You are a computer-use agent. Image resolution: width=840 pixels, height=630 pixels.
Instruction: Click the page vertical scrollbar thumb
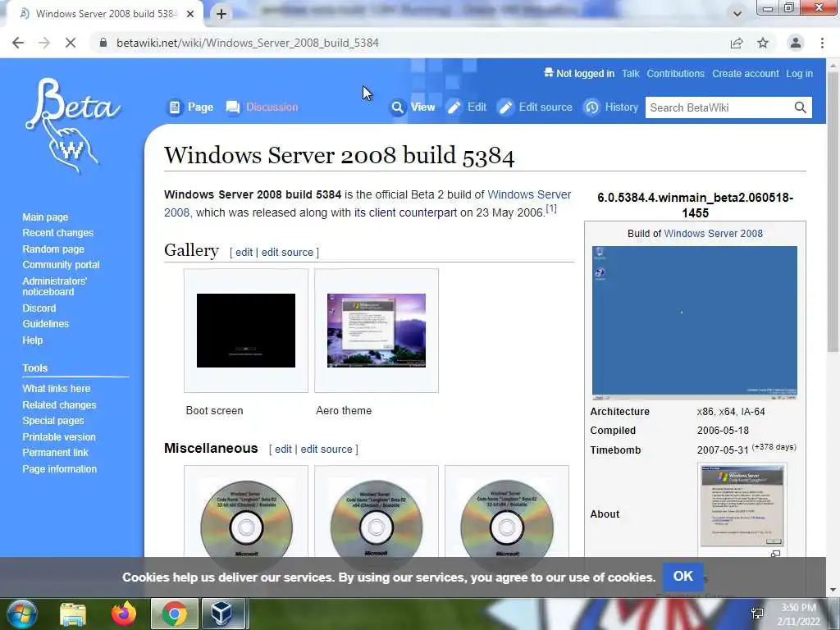coord(833,212)
